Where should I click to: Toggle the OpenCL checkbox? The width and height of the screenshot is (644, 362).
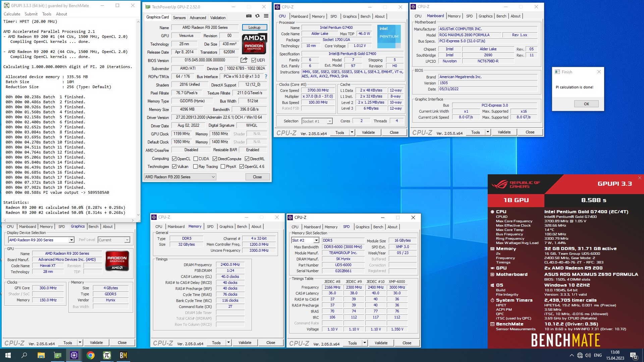(x=174, y=159)
